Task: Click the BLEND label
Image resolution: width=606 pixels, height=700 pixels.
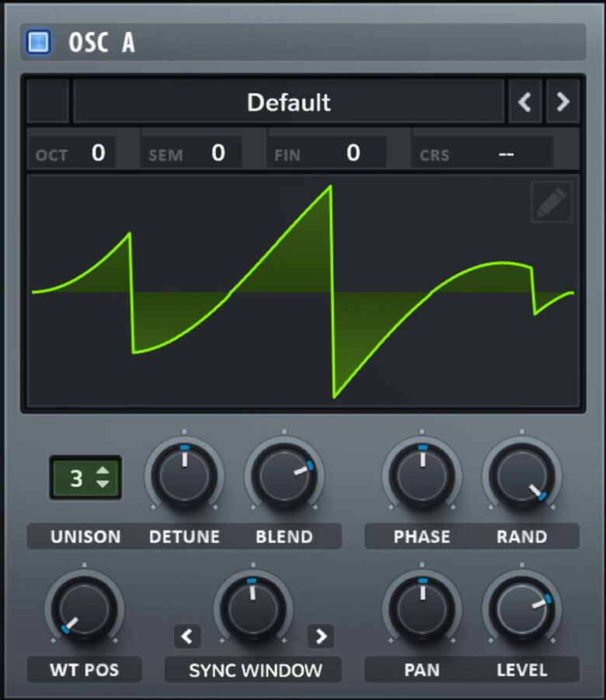Action: point(284,537)
